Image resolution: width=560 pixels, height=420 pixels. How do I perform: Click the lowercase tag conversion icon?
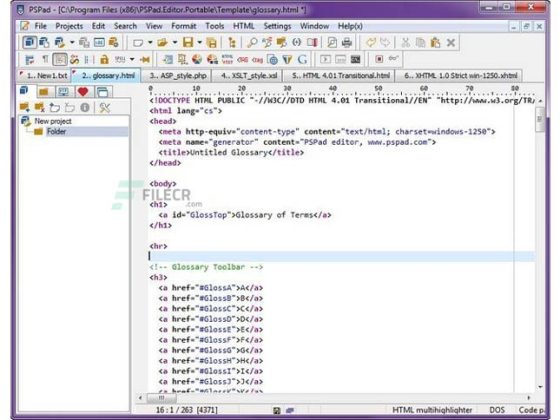point(258,60)
